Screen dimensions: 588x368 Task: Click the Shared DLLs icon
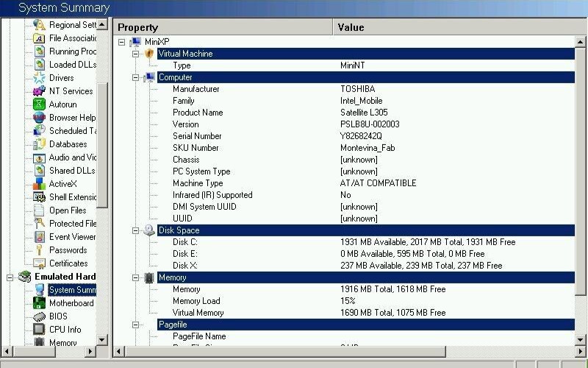coord(39,171)
